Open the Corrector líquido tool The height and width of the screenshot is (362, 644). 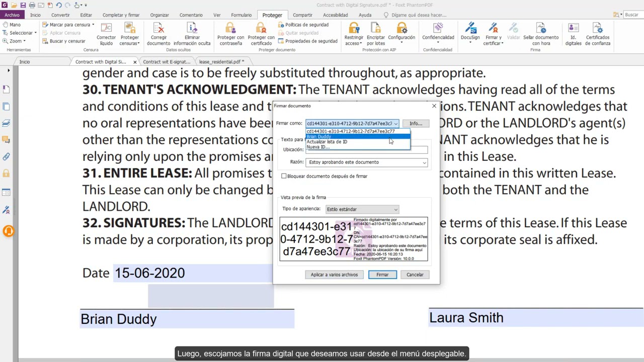tap(106, 34)
